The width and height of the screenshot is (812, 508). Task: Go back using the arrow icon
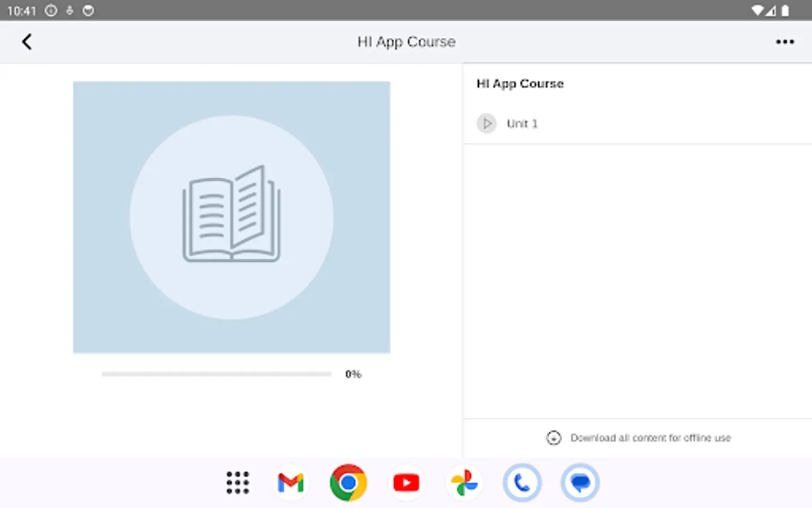(x=27, y=42)
